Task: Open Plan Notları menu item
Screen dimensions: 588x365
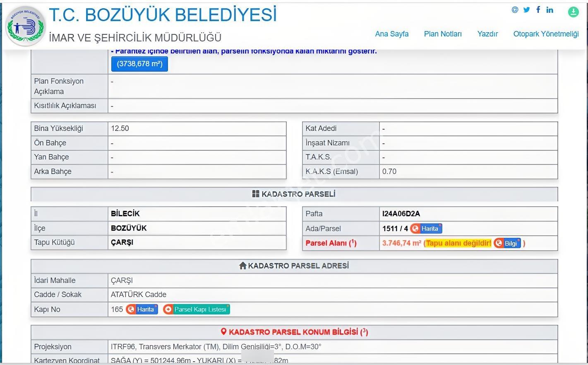Action: tap(443, 34)
